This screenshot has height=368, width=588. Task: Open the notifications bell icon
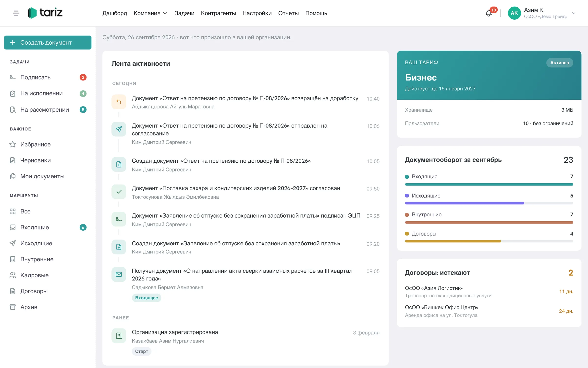pyautogui.click(x=489, y=13)
